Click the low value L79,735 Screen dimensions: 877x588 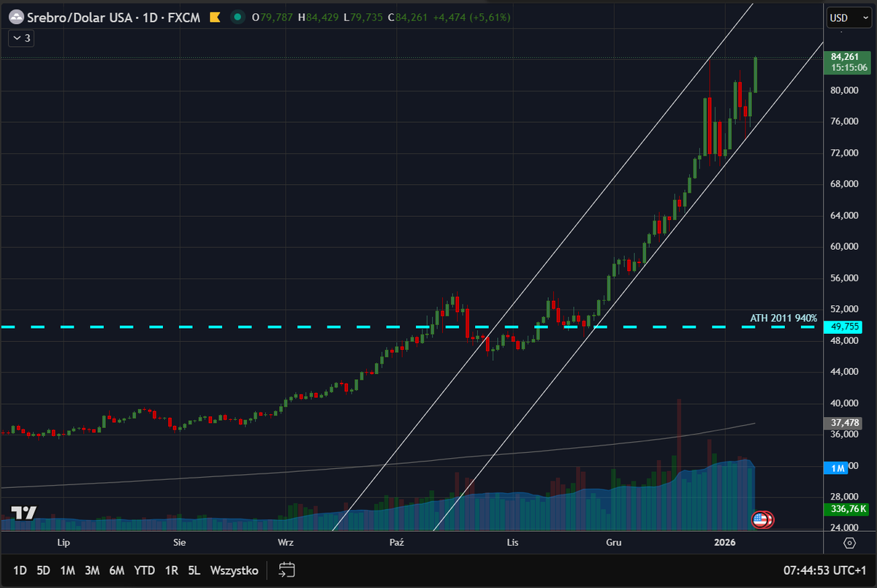(362, 17)
